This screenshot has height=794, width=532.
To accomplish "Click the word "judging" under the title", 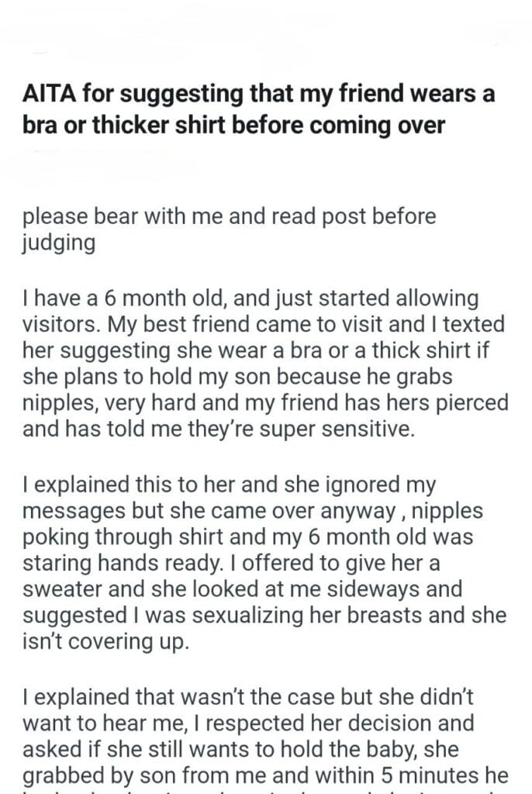I will 59,242.
